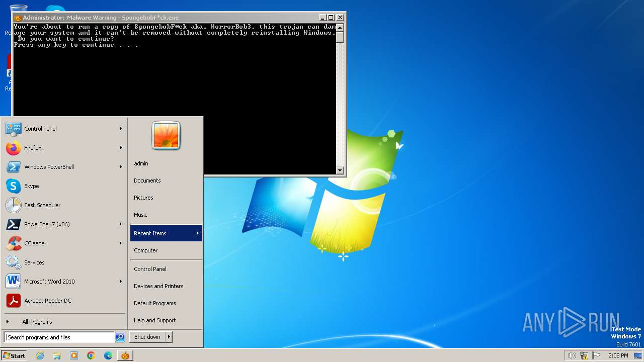Click the 2:08 PM taskbar clock
The image size is (644, 362).
[x=618, y=355]
